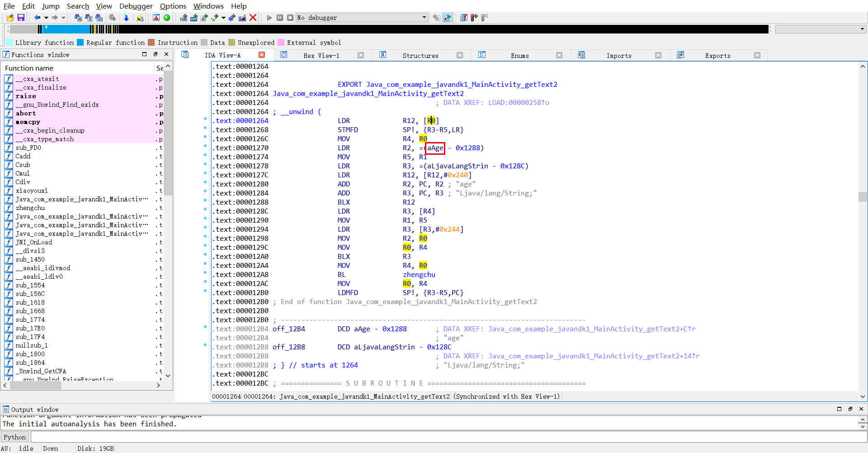Click the zhengchu function call operand
868x453 pixels.
pyautogui.click(x=419, y=274)
